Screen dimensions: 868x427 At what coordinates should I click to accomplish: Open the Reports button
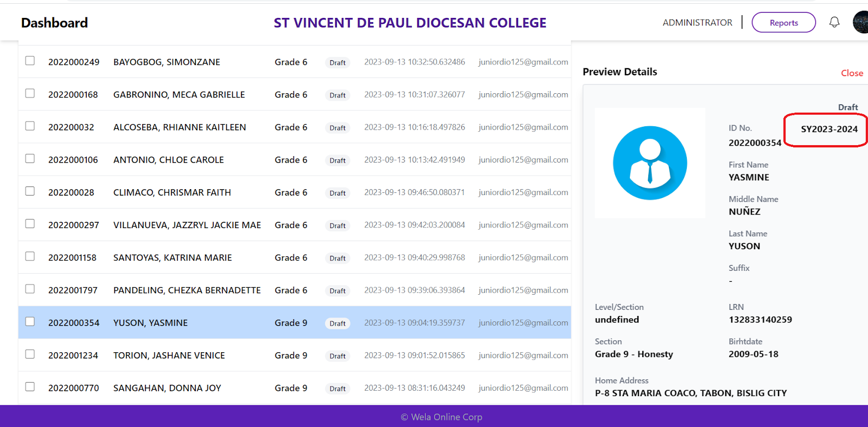pos(783,22)
